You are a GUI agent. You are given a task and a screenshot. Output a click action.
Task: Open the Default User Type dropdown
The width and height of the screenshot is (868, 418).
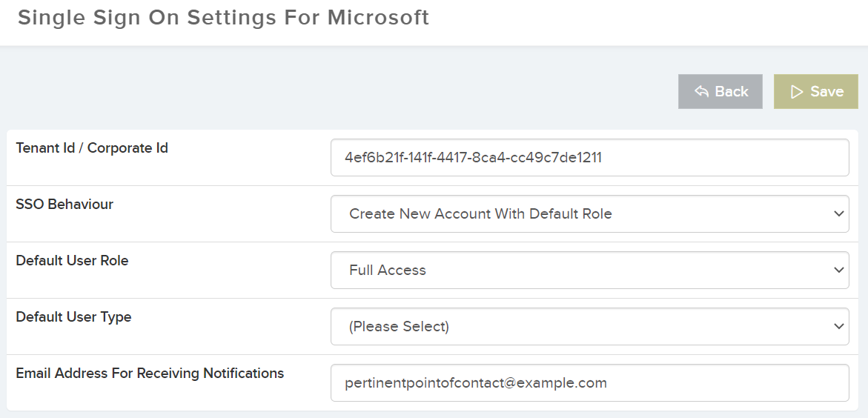pyautogui.click(x=589, y=327)
